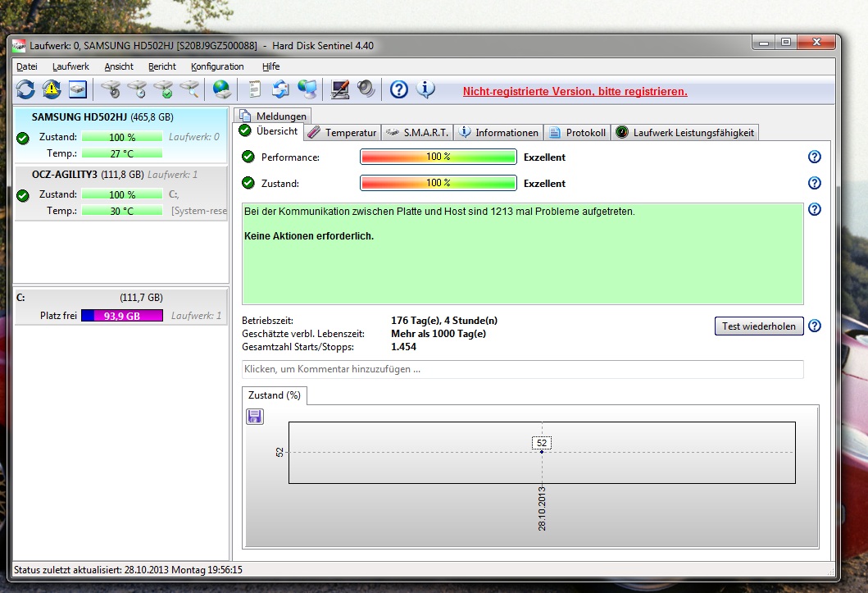
Task: Click the help icon beside Performance bar
Action: (814, 157)
